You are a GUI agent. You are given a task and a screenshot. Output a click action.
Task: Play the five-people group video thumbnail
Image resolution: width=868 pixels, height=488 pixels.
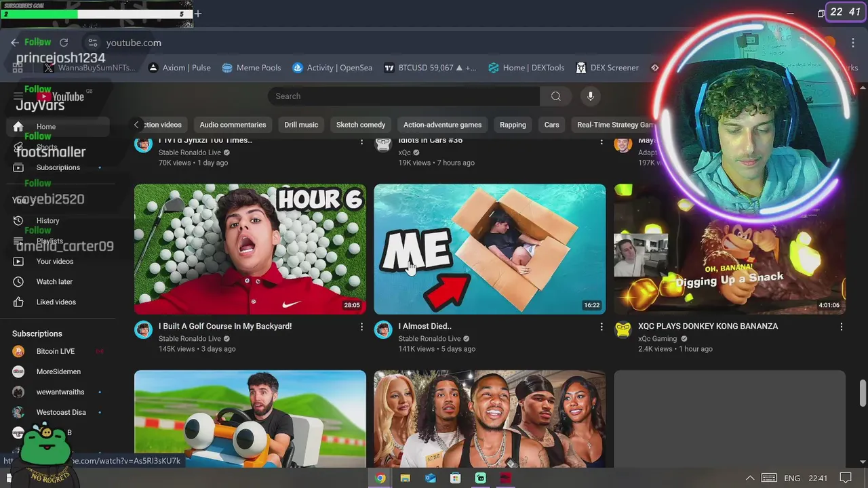[x=490, y=418]
